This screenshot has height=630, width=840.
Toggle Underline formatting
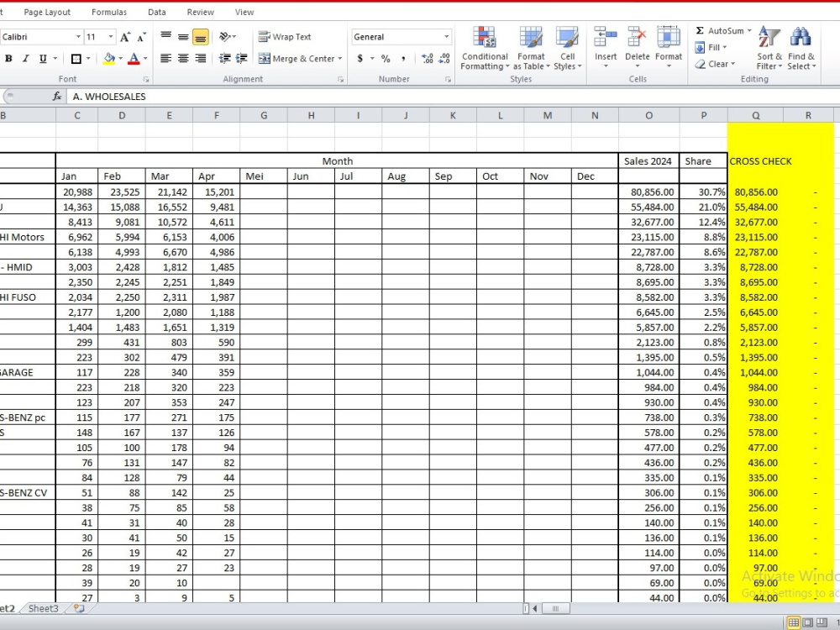coord(43,59)
